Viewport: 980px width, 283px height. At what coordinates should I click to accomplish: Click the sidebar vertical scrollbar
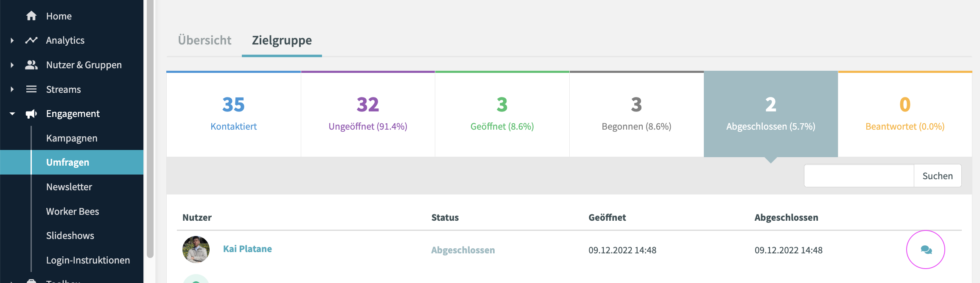click(x=150, y=127)
